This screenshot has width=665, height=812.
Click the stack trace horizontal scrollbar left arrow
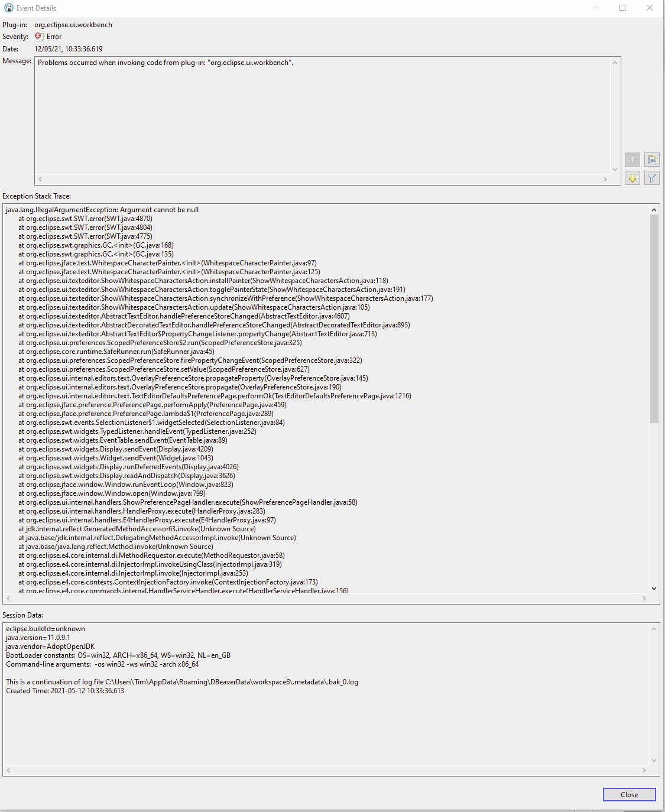coord(8,598)
